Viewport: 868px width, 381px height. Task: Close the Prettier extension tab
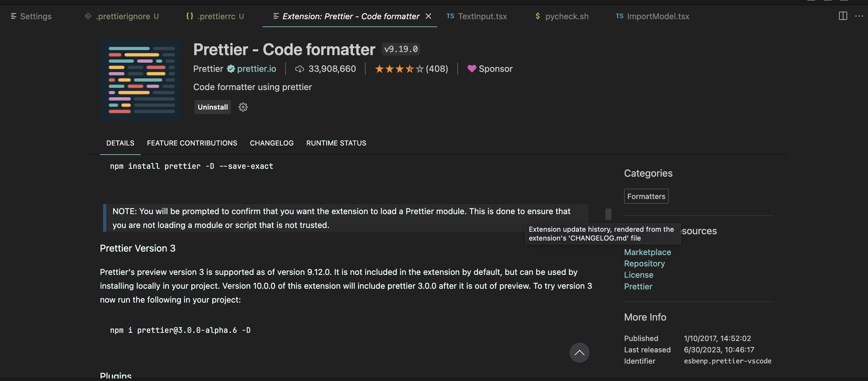(428, 16)
